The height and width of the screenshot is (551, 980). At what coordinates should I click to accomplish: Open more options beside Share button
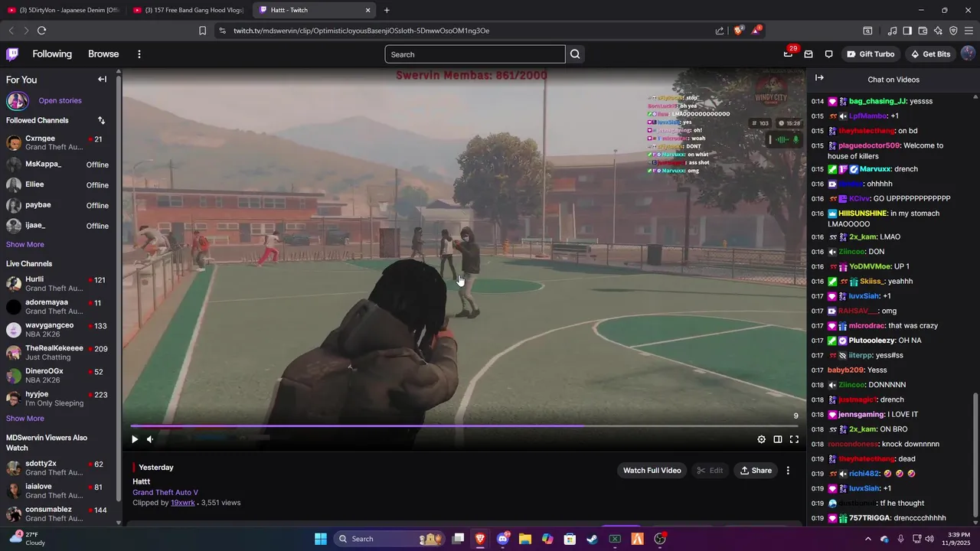point(788,471)
